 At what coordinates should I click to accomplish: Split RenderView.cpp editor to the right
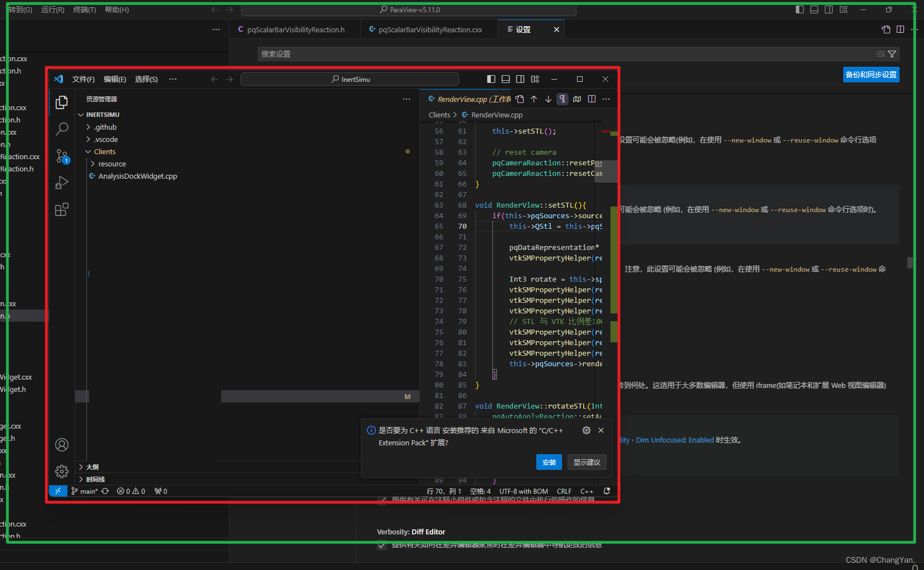pos(591,99)
